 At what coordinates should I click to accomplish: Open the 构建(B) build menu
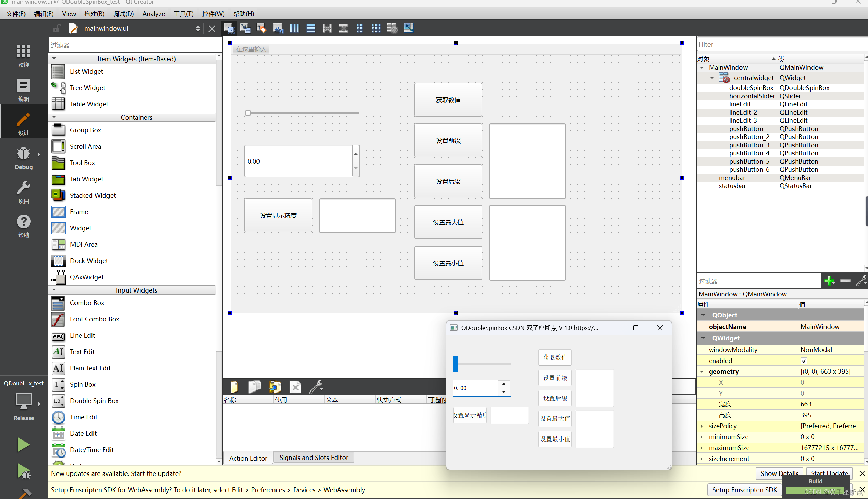pos(94,14)
